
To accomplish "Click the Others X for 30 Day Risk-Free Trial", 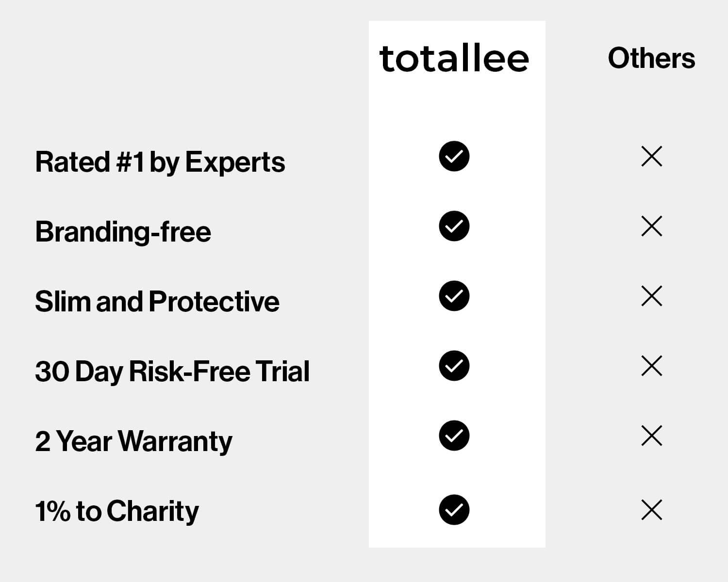I will [x=651, y=366].
